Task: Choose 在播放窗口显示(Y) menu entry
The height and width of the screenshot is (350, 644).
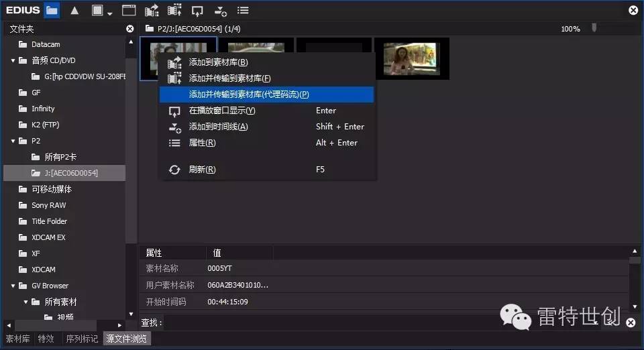Action: (266, 111)
